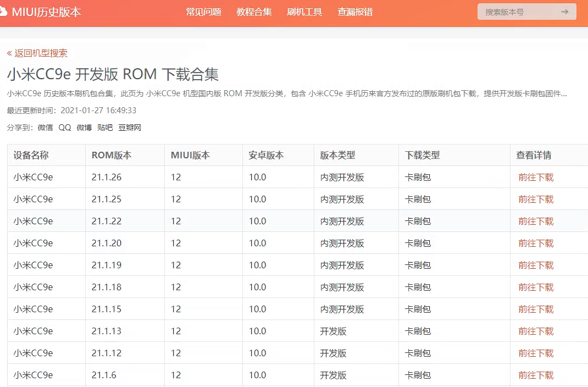The image size is (588, 387).
Task: Share the page to 微博
Action: [x=84, y=128]
